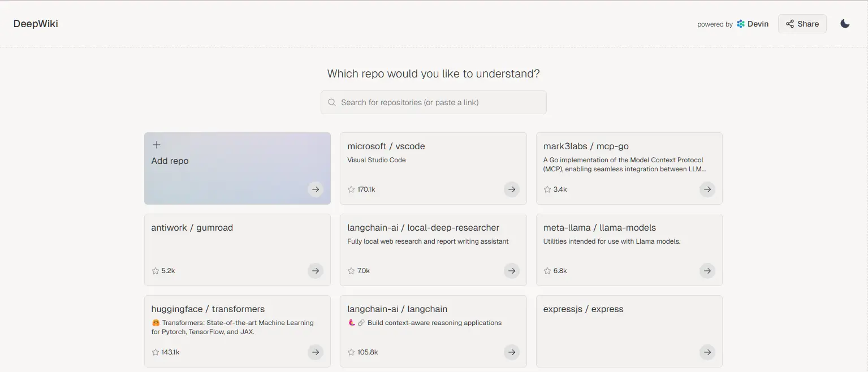Screen dimensions: 868x372
Task: Open antiwork / gumroad card arrow
Action: click(x=316, y=271)
